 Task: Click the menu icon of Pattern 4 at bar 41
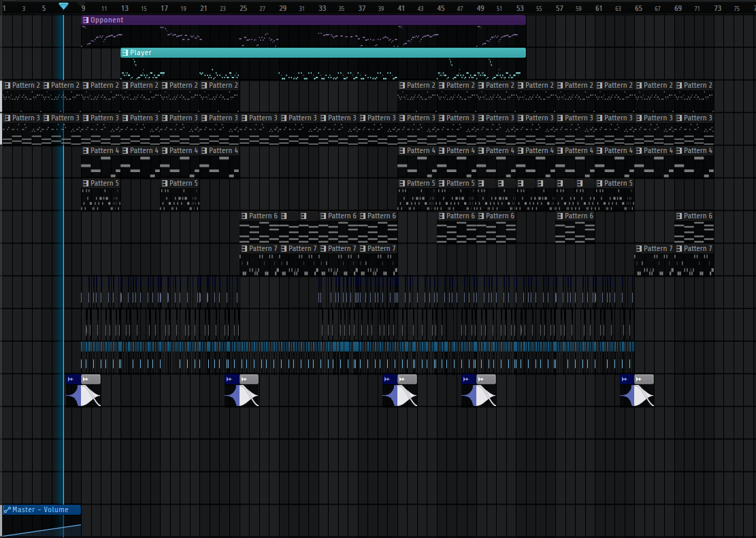click(401, 151)
